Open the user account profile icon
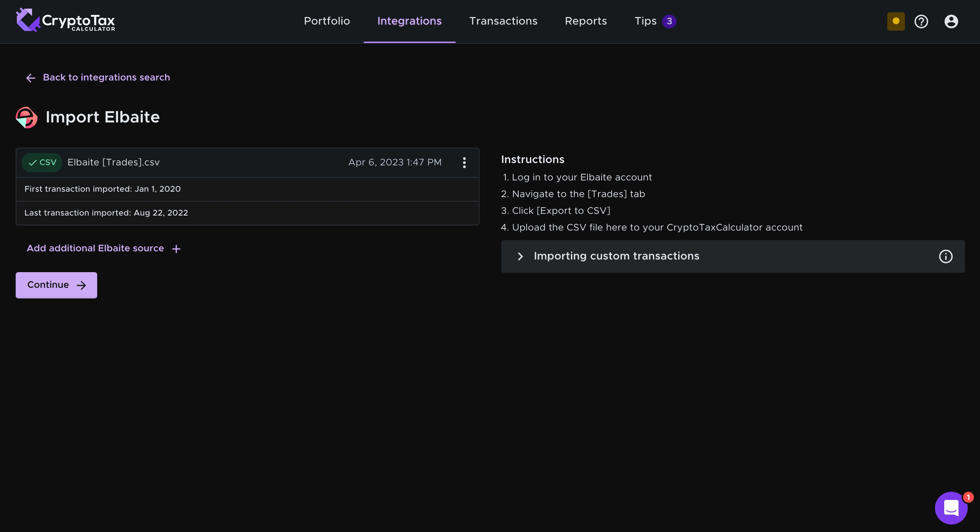The image size is (980, 532). (951, 21)
